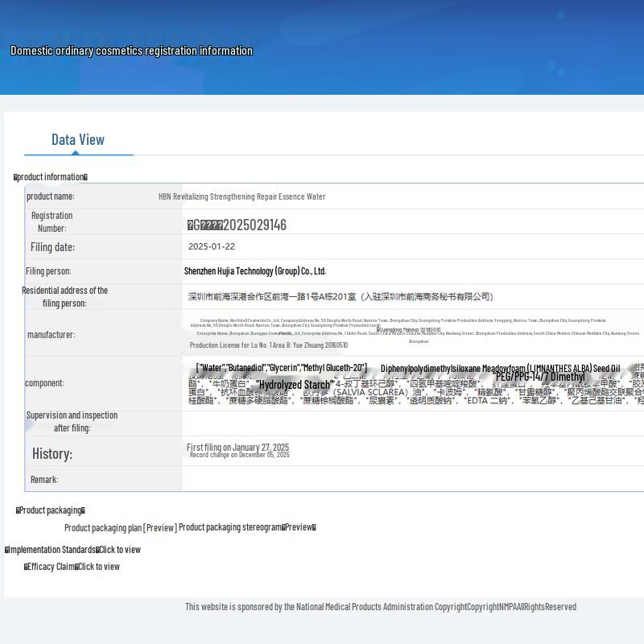Open Efficacy Claim via Click to view

click(97, 567)
